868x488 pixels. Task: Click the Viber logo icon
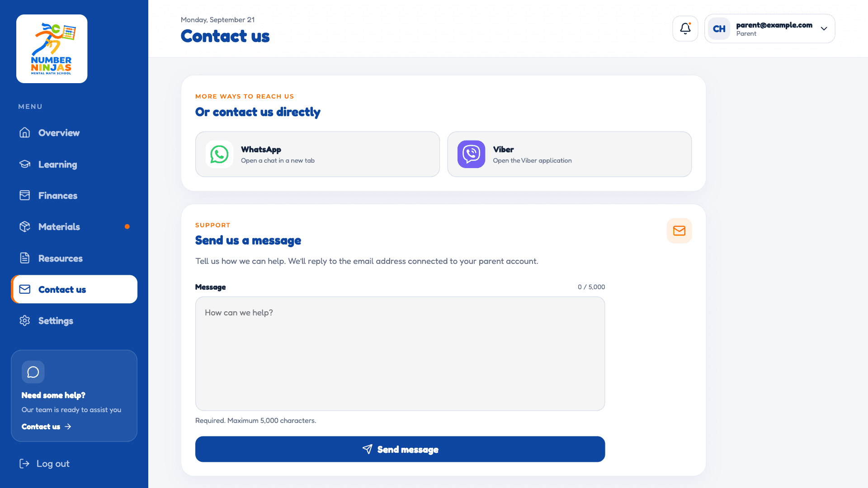471,154
